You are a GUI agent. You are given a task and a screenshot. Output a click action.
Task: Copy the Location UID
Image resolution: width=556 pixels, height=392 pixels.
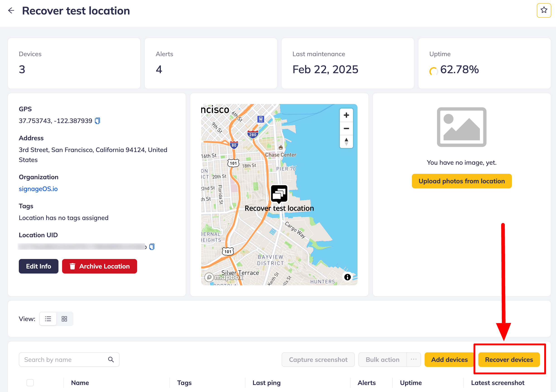pyautogui.click(x=152, y=247)
